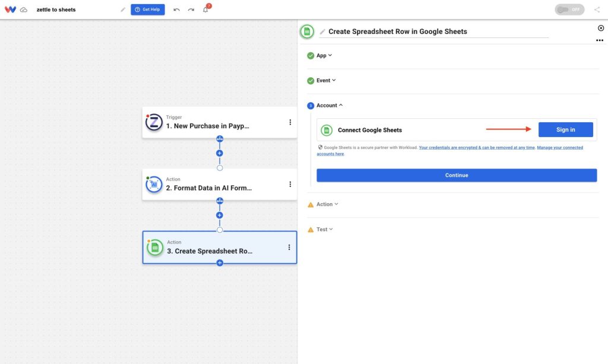
Task: Click the Zettle trigger app icon
Action: pos(154,122)
